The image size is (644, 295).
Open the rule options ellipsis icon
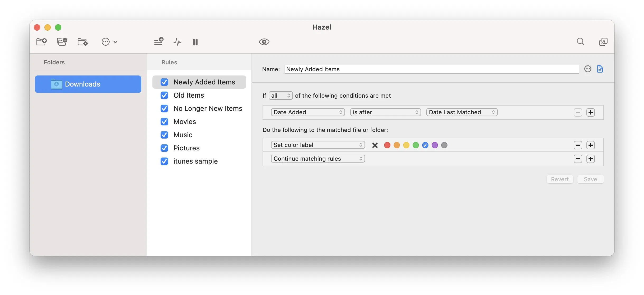pos(587,69)
